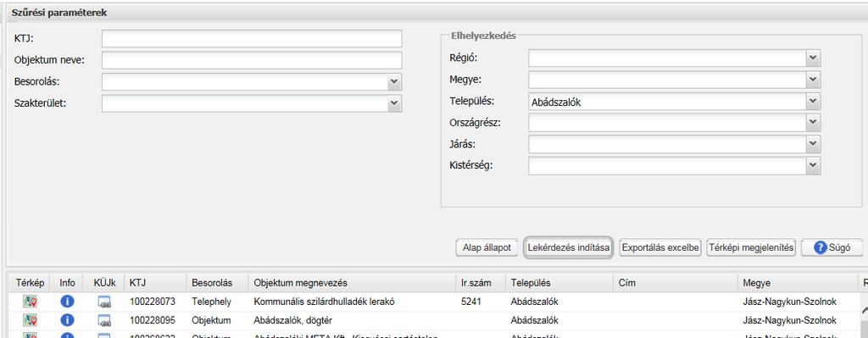Sort by Besorolás column header

218,283
